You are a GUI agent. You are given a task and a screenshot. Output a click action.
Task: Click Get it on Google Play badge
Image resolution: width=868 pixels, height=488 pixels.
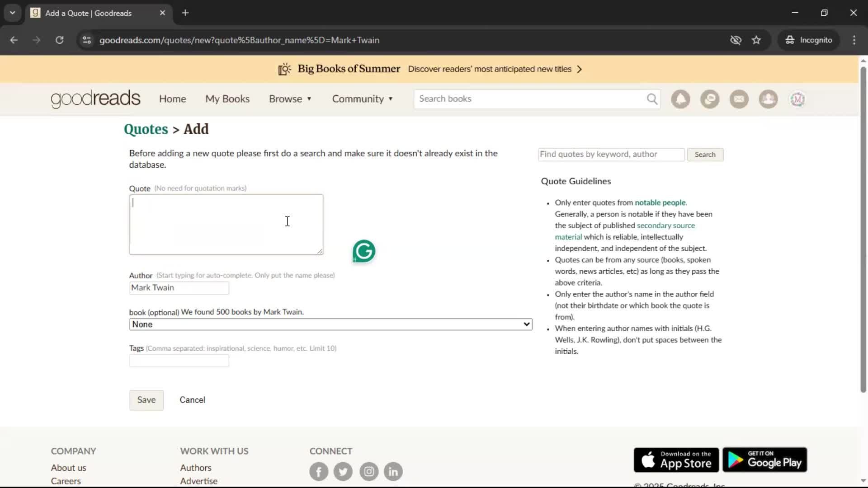pos(765,460)
